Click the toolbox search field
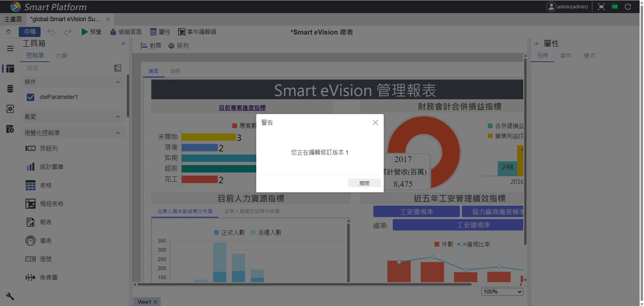The height and width of the screenshot is (306, 644). [67, 68]
